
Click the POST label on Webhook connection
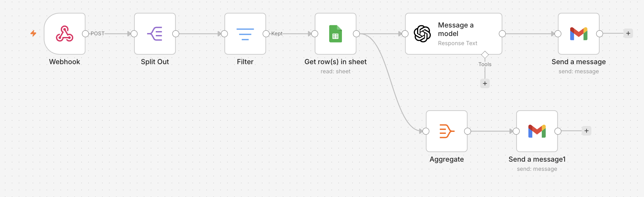pyautogui.click(x=97, y=33)
